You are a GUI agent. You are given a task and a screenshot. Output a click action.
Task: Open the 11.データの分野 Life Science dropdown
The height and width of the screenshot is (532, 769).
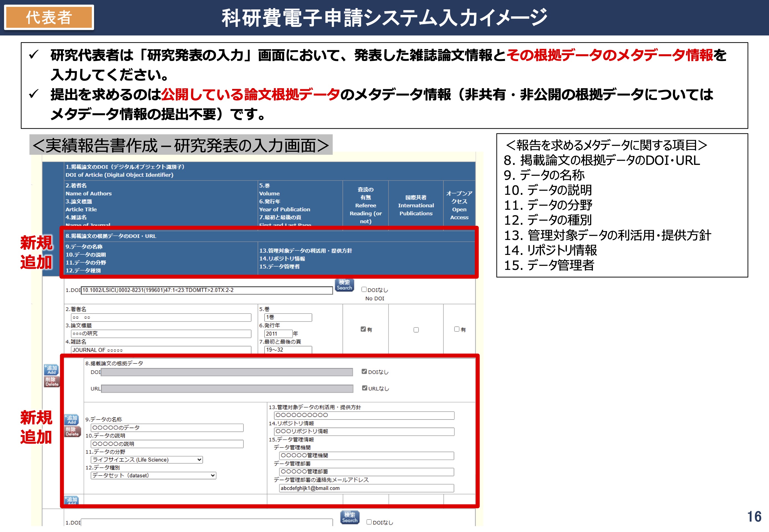tap(147, 460)
